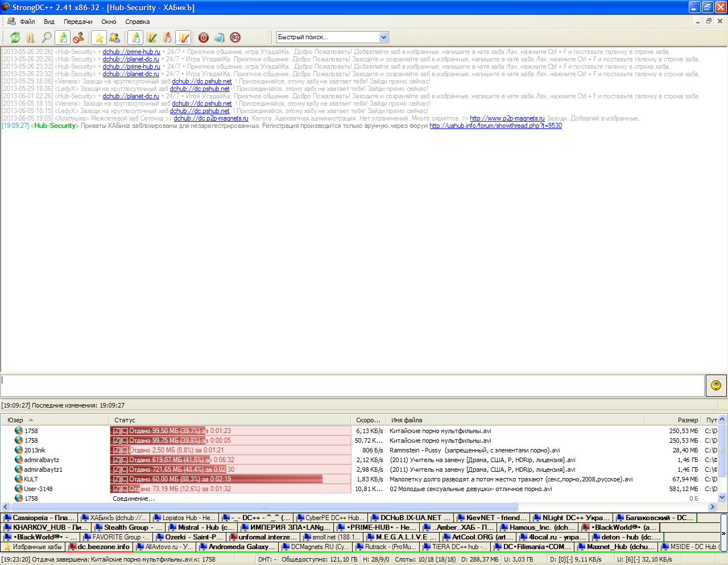Select the admiralbaytz1 transfer user icon

point(19,470)
